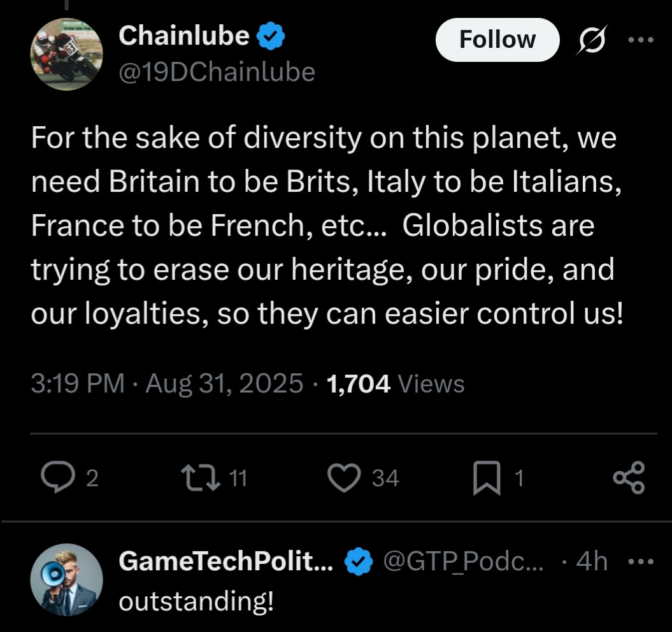Open the share icon options

click(x=628, y=477)
